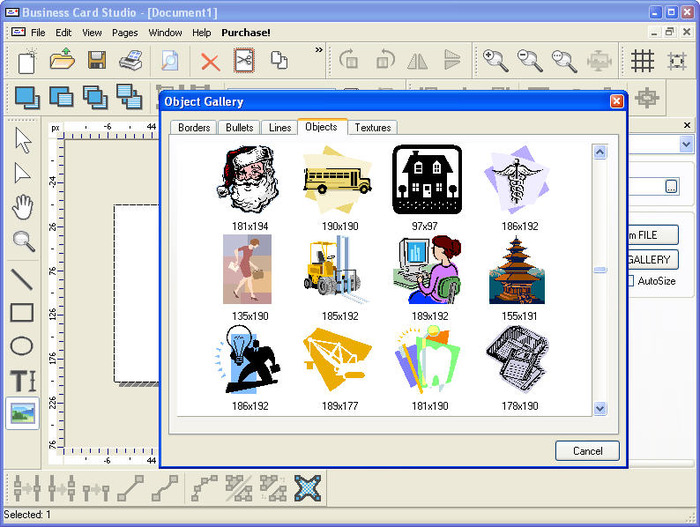The image size is (700, 527).
Task: Open the side panel dropdown arrow
Action: click(686, 144)
